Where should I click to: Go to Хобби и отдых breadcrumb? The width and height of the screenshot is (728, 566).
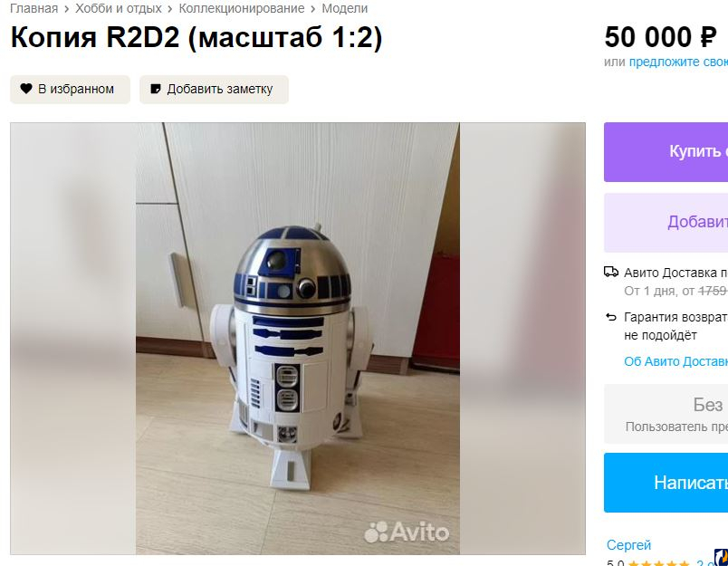tap(119, 8)
